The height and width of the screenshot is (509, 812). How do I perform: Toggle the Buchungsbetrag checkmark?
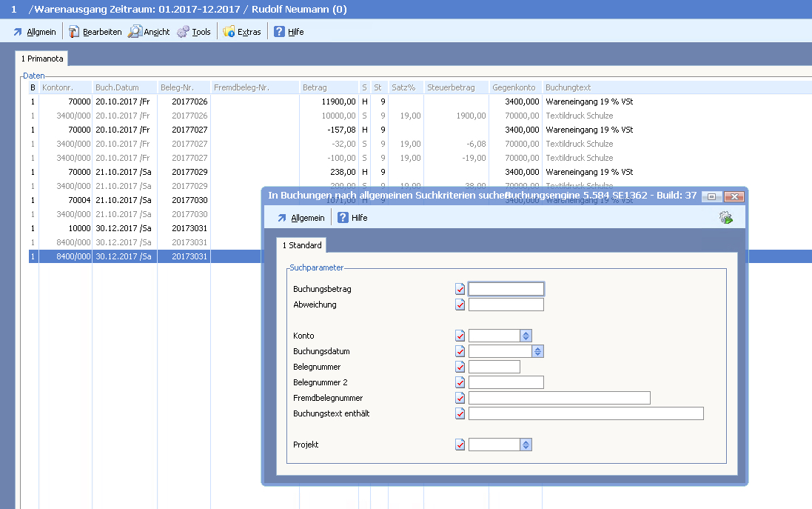pyautogui.click(x=460, y=289)
